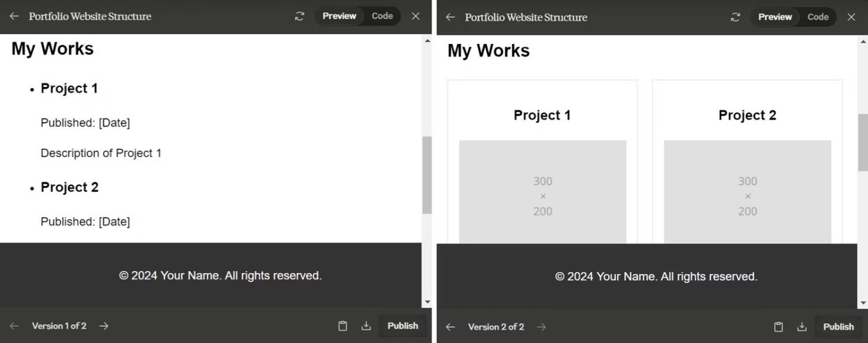Image resolution: width=868 pixels, height=343 pixels.
Task: Click the Project 1 placeholder image
Action: tap(542, 192)
